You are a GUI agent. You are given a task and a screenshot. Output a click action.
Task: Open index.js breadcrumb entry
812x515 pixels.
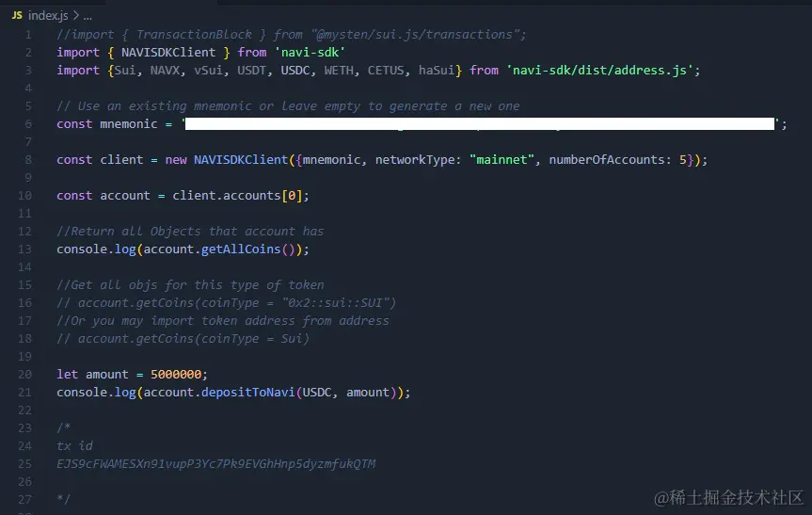point(48,16)
